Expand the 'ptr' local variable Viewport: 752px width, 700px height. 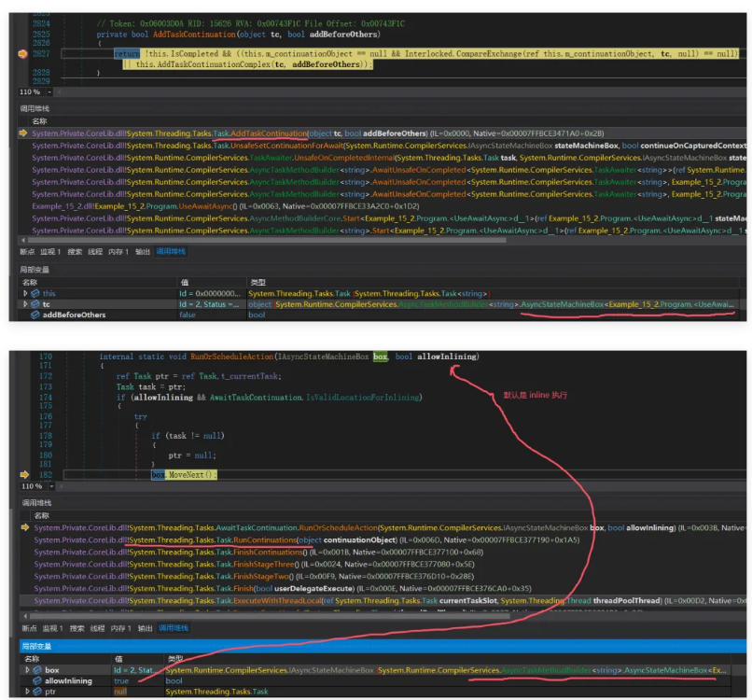click(27, 692)
